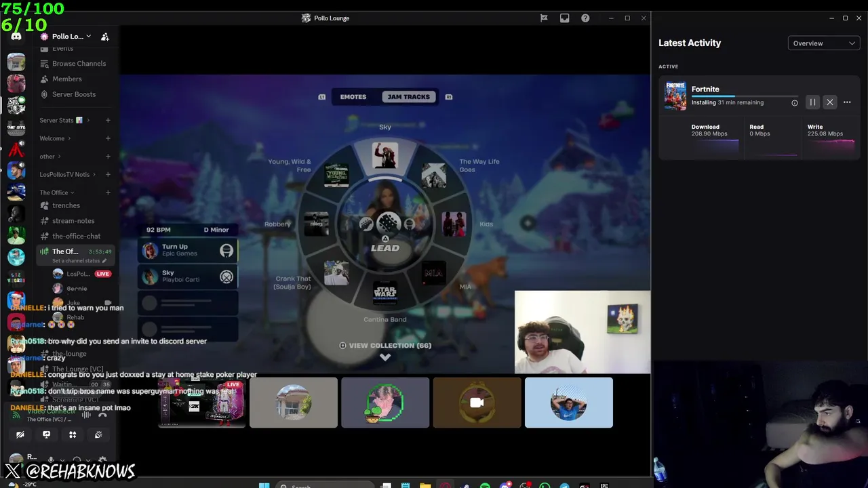Click the info icon beside Fortnite install status

[x=795, y=103]
